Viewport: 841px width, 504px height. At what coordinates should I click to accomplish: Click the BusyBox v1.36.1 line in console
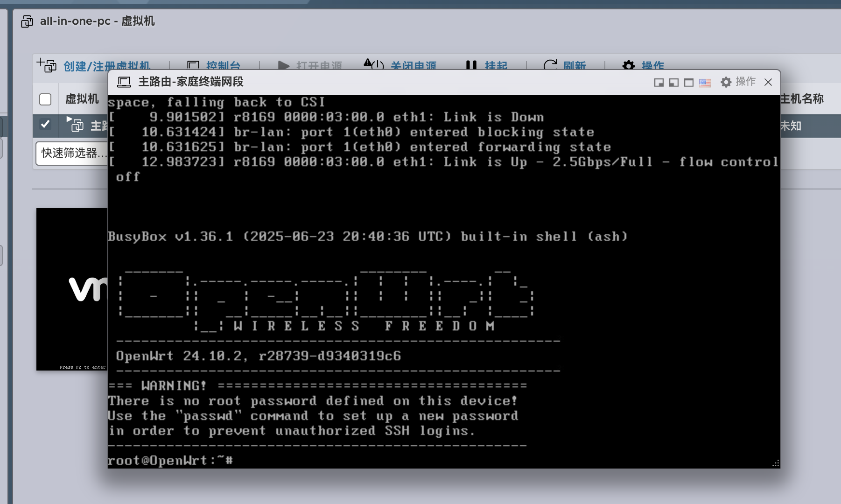[x=368, y=237]
